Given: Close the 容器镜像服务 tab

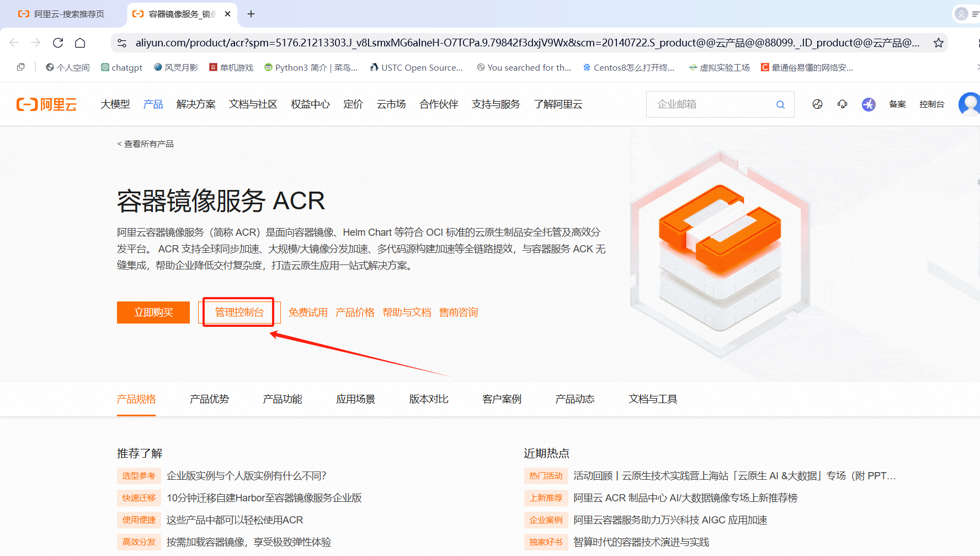Looking at the screenshot, I should click(x=227, y=14).
